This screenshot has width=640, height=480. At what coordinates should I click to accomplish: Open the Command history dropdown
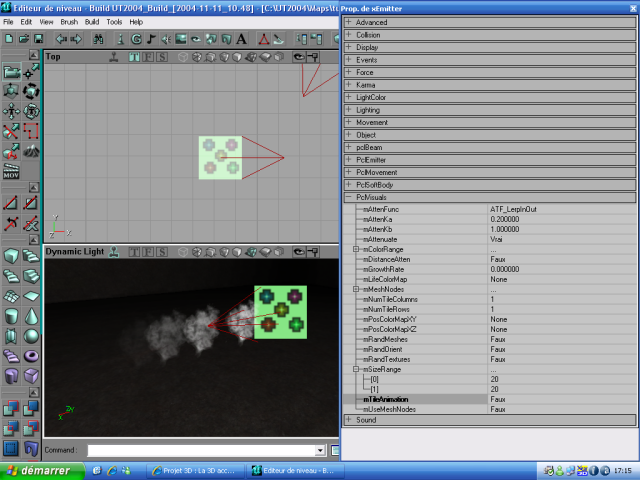[320, 451]
